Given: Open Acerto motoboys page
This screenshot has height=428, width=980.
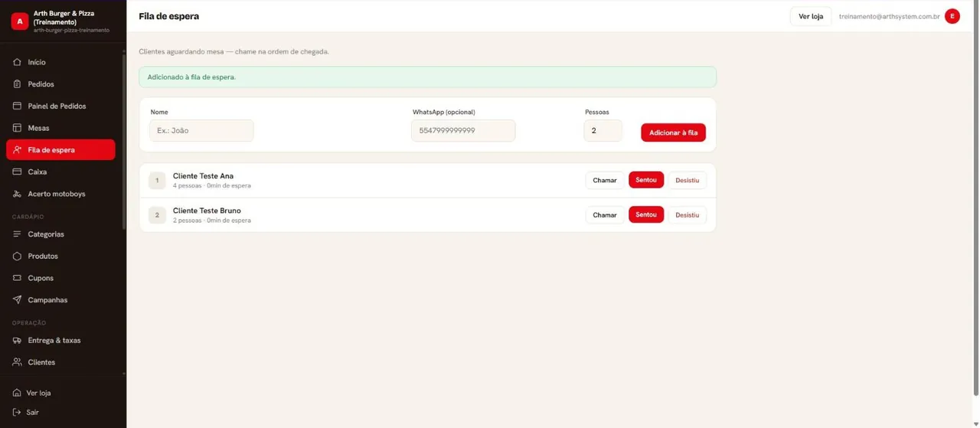Looking at the screenshot, I should point(60,194).
